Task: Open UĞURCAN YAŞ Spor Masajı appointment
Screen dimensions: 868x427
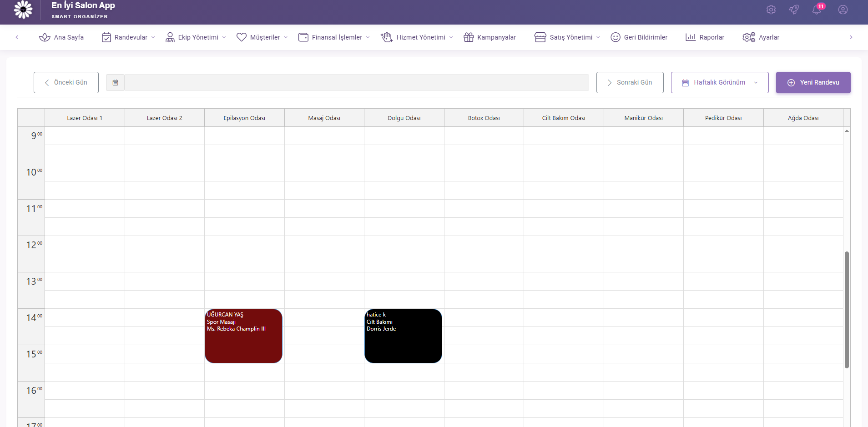Action: pyautogui.click(x=243, y=337)
